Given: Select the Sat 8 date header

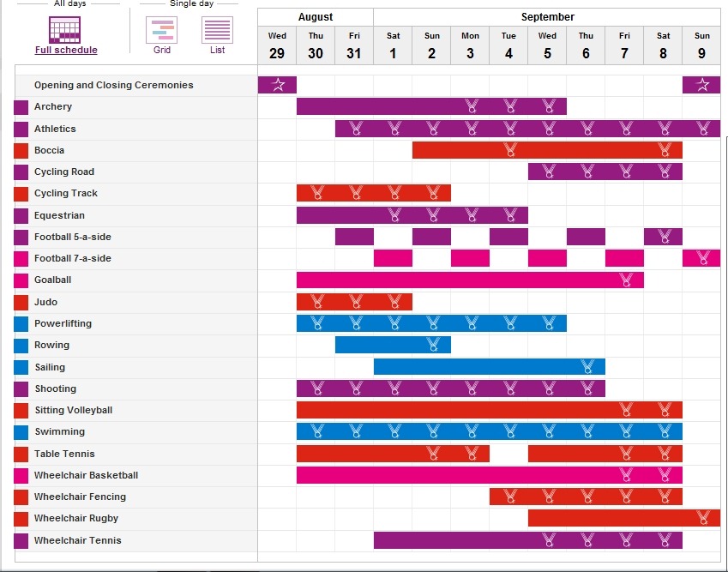Looking at the screenshot, I should 663,45.
